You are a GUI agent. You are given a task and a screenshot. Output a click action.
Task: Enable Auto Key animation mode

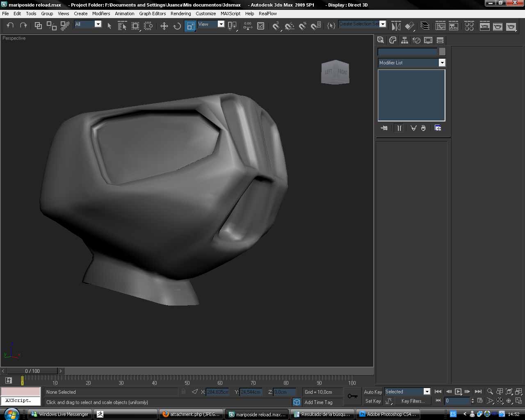pos(373,392)
